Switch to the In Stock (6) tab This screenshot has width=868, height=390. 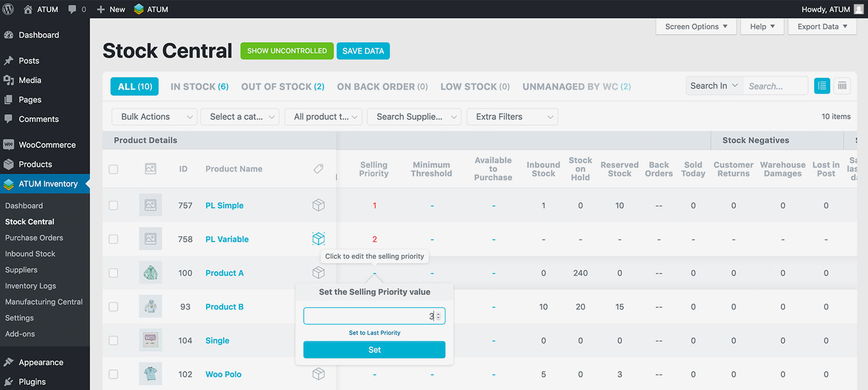(199, 87)
